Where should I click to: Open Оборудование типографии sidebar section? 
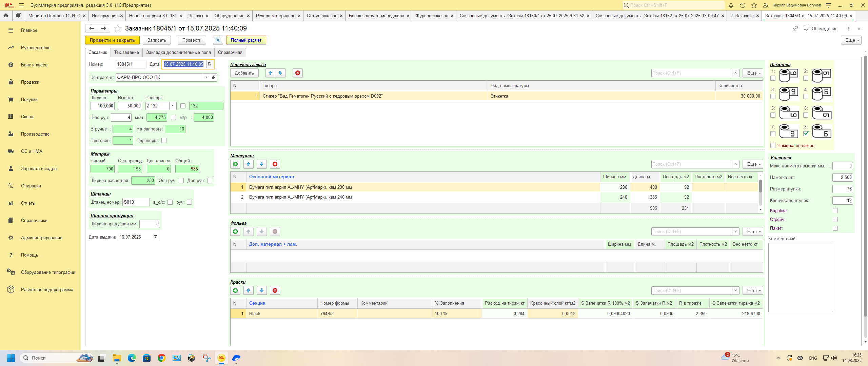coord(48,272)
